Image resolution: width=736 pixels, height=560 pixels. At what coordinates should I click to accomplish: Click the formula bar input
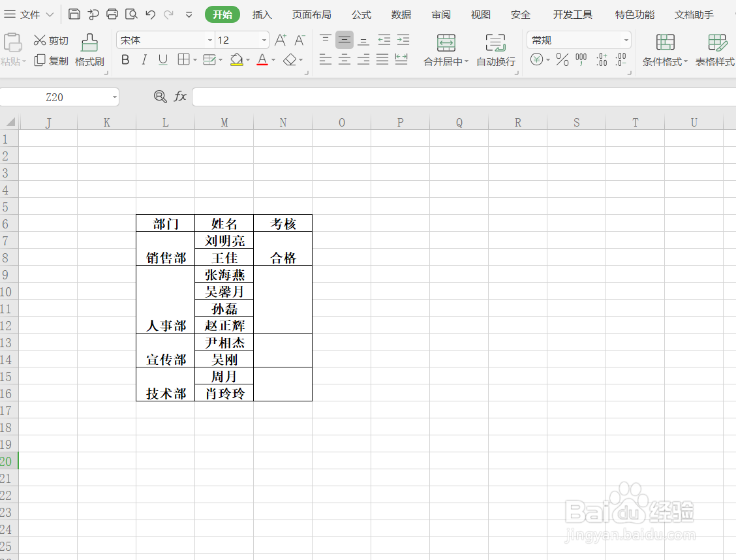tap(464, 97)
